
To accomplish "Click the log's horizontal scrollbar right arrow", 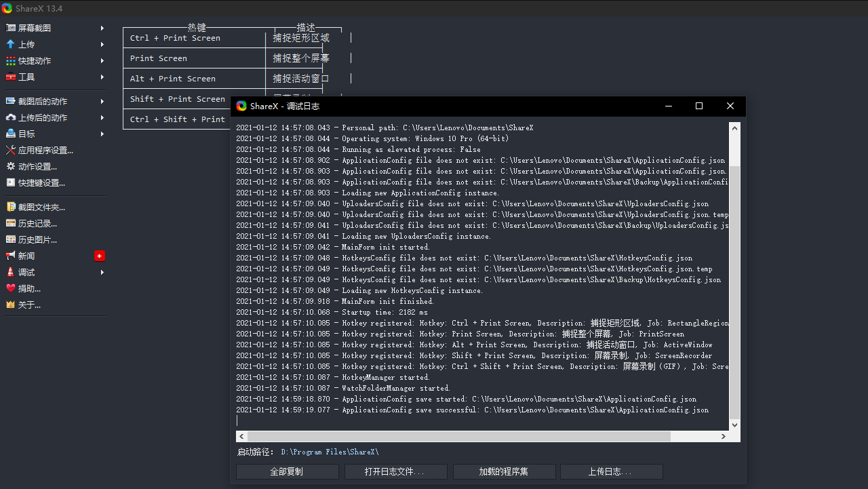I will coord(724,437).
